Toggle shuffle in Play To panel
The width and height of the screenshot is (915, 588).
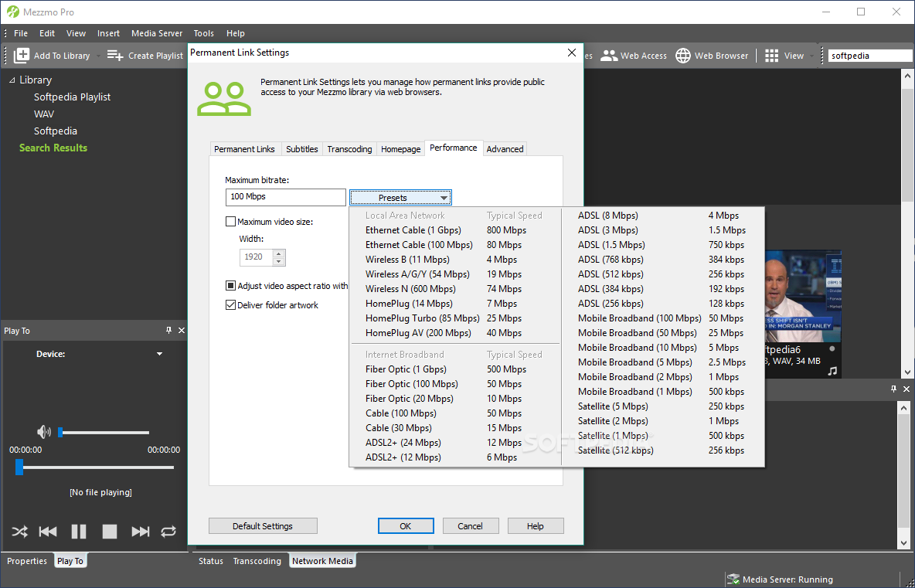[19, 532]
